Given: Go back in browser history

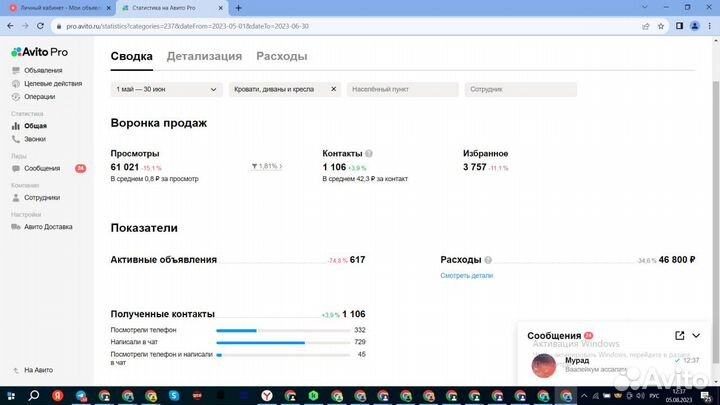Looking at the screenshot, I should coord(10,26).
